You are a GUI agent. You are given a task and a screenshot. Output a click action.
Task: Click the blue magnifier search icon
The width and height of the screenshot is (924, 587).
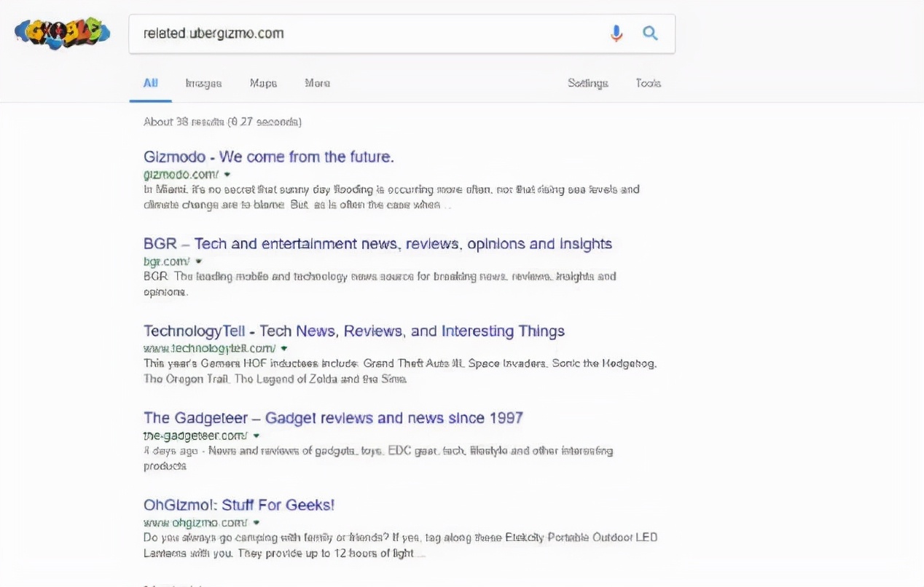(x=650, y=34)
